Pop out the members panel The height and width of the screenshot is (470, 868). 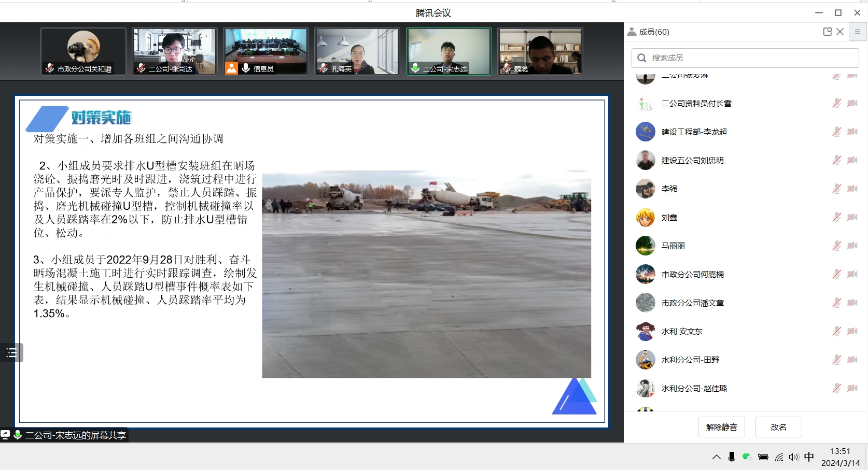pyautogui.click(x=828, y=32)
